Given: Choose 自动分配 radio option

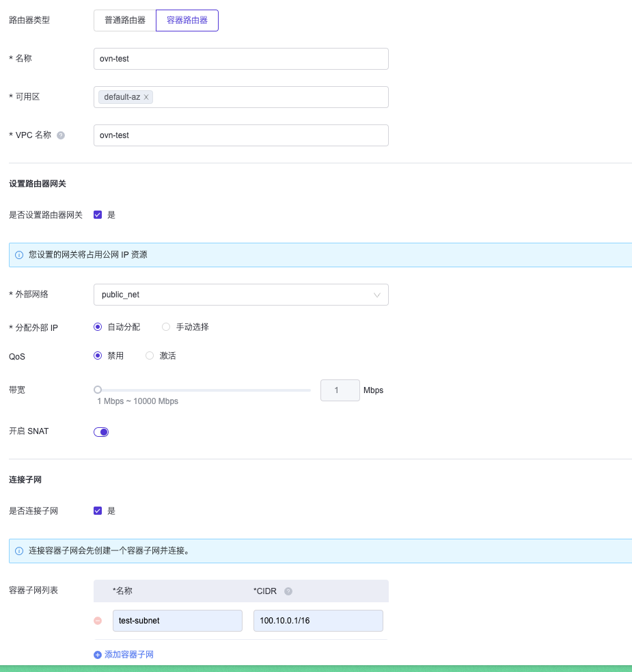Looking at the screenshot, I should pyautogui.click(x=98, y=327).
